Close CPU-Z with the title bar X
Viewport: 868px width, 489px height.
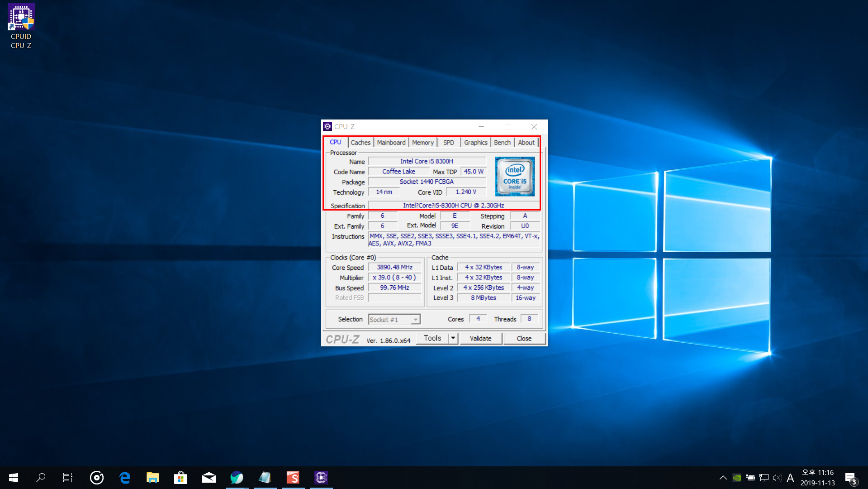pos(534,126)
